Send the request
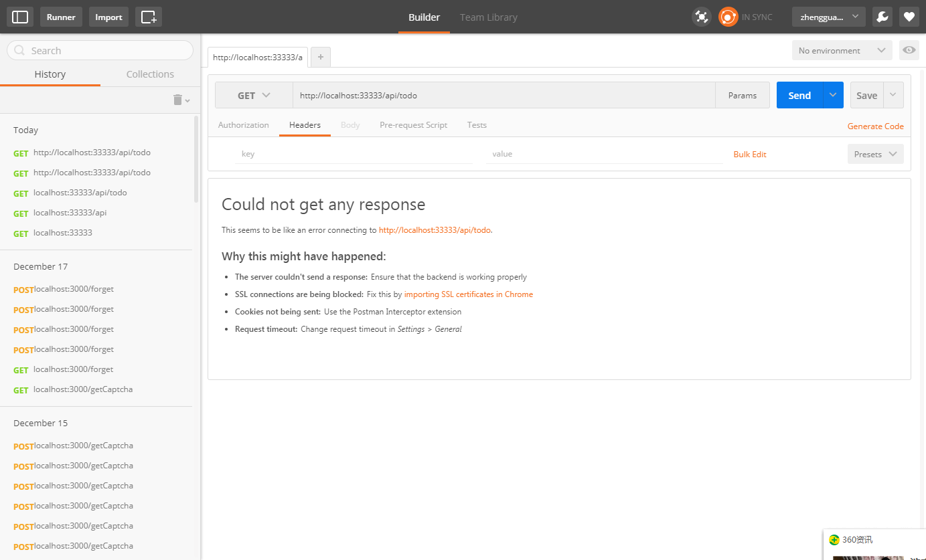Viewport: 926px width, 560px height. (799, 95)
